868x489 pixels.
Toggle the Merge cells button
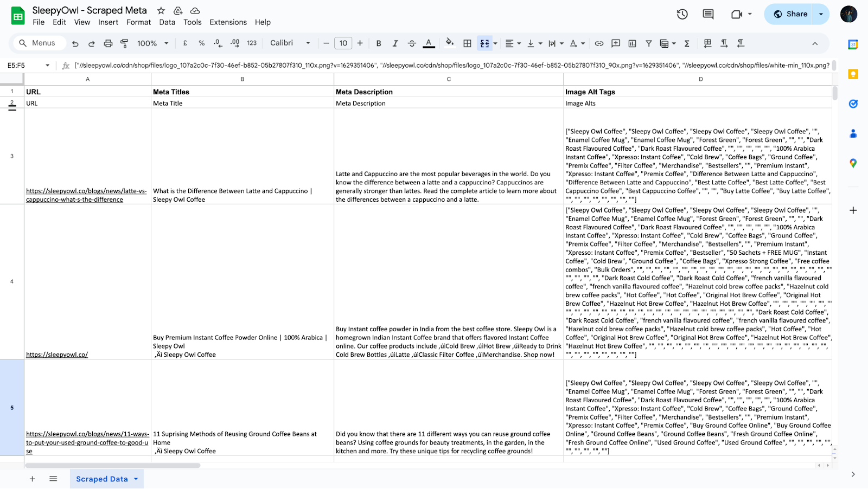coord(484,43)
